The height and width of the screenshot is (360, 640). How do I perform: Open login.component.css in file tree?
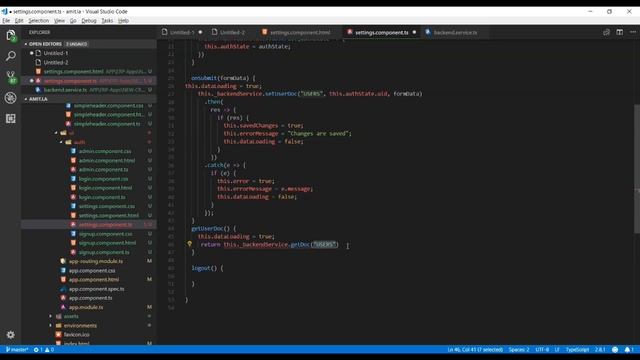103,179
